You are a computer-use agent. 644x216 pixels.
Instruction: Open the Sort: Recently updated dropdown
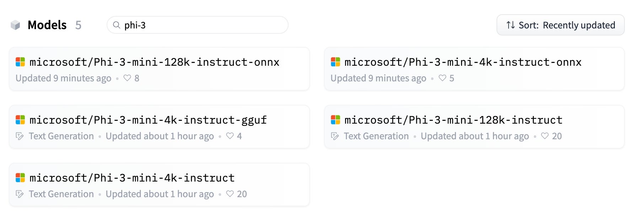pos(560,25)
